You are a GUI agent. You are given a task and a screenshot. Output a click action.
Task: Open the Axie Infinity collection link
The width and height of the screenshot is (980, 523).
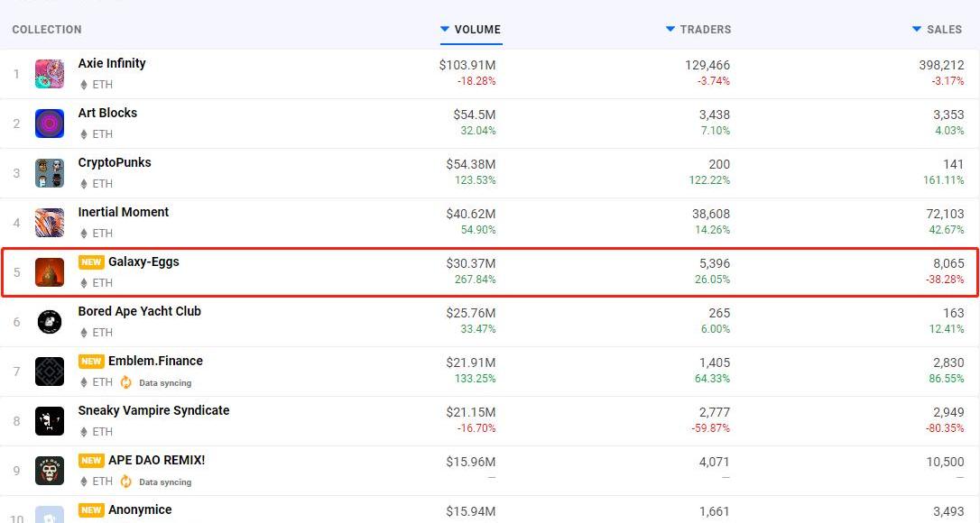pos(112,63)
